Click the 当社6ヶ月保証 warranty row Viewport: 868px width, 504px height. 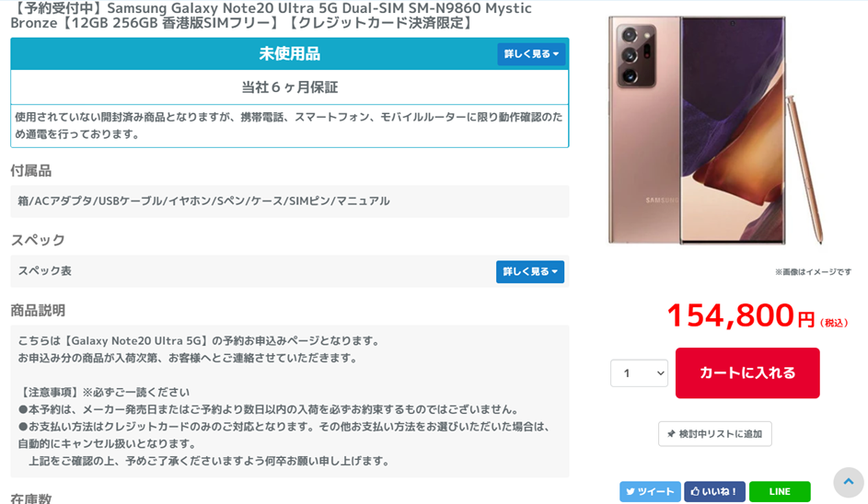pyautogui.click(x=290, y=87)
